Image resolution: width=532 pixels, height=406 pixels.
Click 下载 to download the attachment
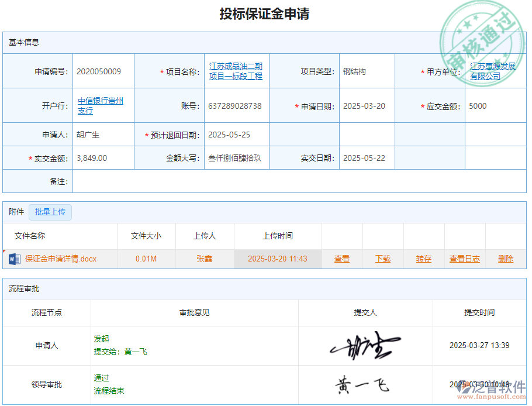pyautogui.click(x=383, y=259)
